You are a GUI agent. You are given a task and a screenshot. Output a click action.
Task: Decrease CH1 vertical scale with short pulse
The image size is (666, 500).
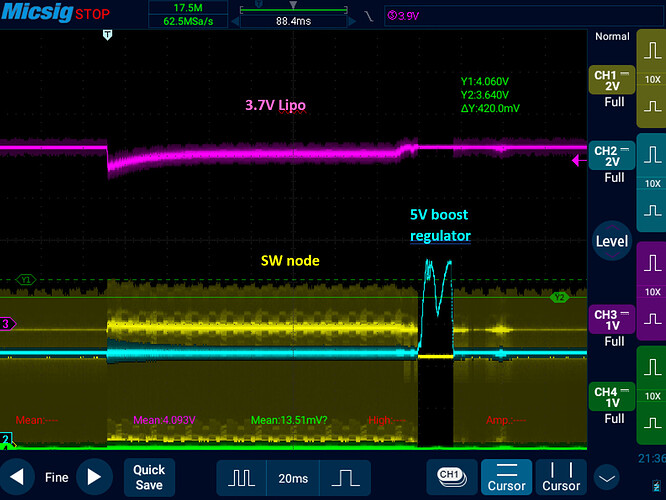[652, 106]
